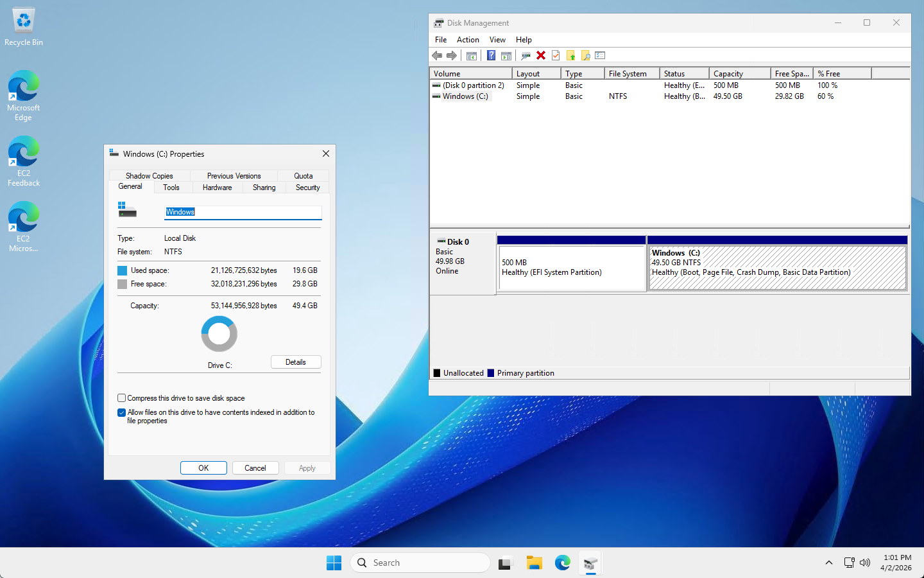Open the File menu in Disk Management
This screenshot has height=578, width=924.
441,40
